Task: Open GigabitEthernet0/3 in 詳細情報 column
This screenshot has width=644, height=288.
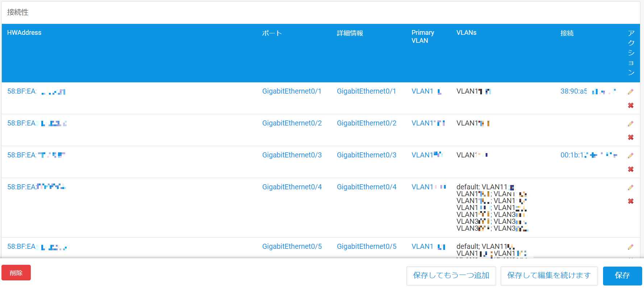Action: pos(366,155)
